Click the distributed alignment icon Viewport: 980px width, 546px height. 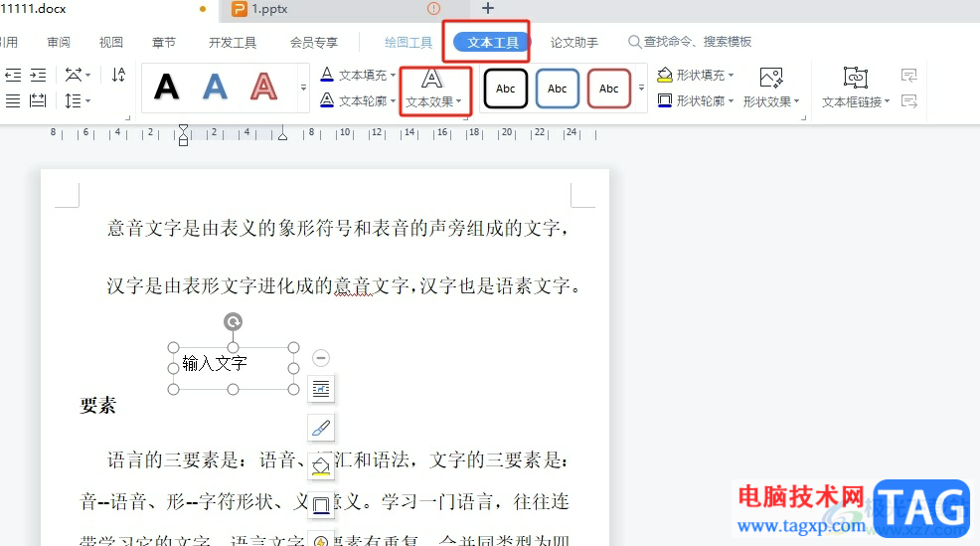pyautogui.click(x=38, y=100)
